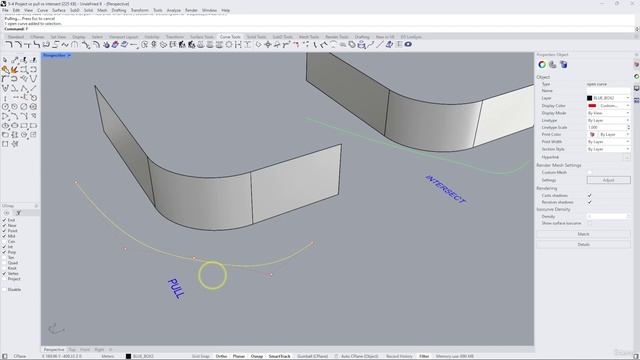
Task: Toggle Ortho in the status bar
Action: point(221,356)
